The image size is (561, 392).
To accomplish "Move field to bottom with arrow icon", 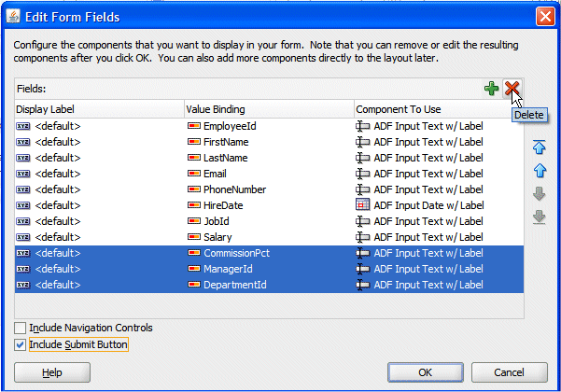I will tap(540, 217).
